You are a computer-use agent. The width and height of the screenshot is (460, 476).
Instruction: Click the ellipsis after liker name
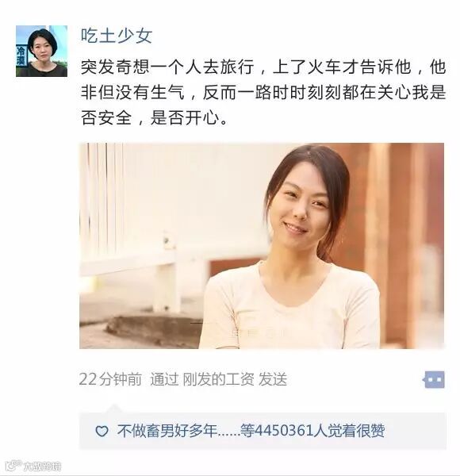228,434
